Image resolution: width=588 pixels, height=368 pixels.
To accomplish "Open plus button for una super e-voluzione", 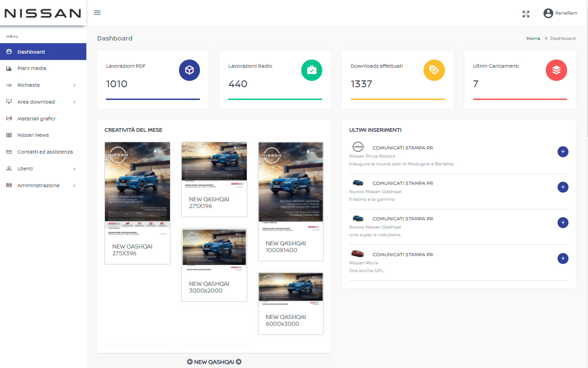I will pyautogui.click(x=563, y=223).
